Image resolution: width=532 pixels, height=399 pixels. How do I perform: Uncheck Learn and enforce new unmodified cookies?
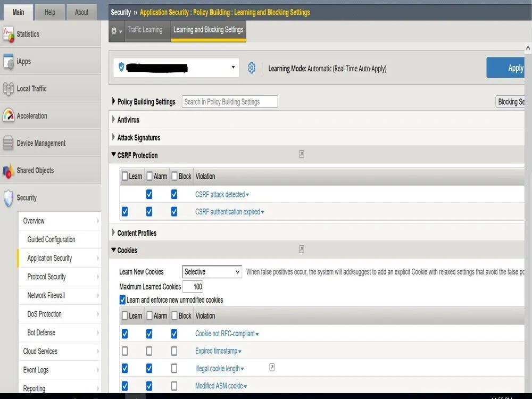[x=122, y=300]
